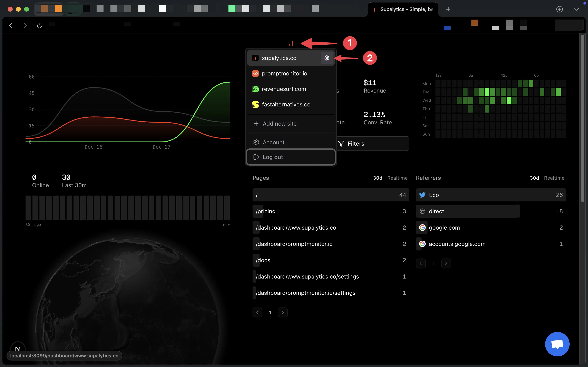Go to next page of Pages list
Image resolution: width=588 pixels, height=367 pixels.
[x=282, y=312]
